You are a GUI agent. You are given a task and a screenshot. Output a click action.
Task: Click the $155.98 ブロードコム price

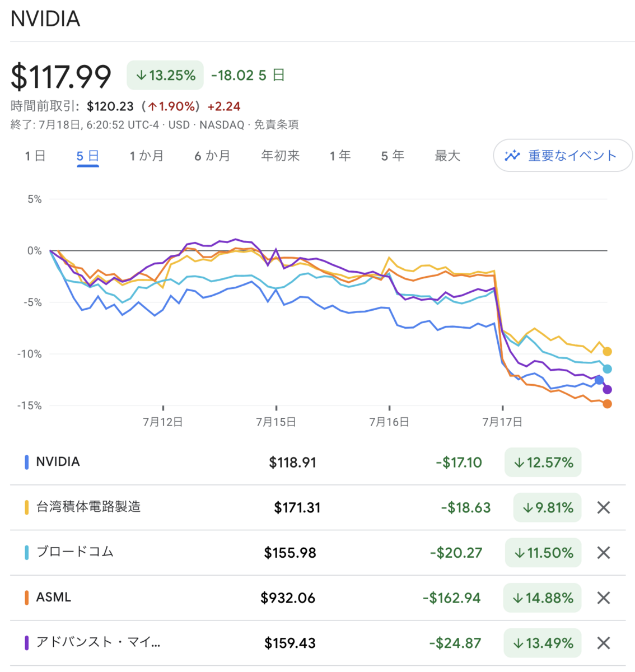click(290, 553)
